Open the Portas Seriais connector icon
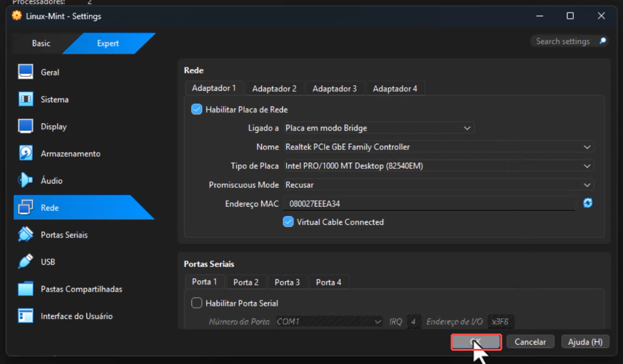 click(x=26, y=234)
